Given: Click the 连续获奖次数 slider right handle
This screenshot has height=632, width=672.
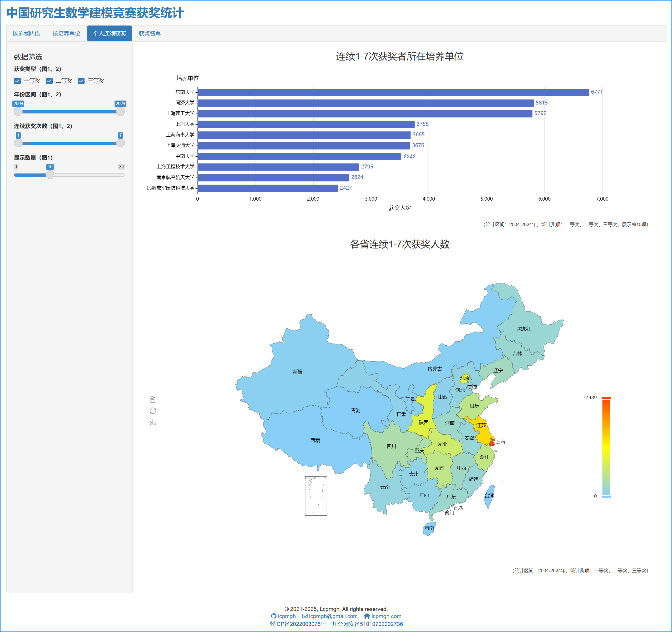Looking at the screenshot, I should [x=120, y=143].
